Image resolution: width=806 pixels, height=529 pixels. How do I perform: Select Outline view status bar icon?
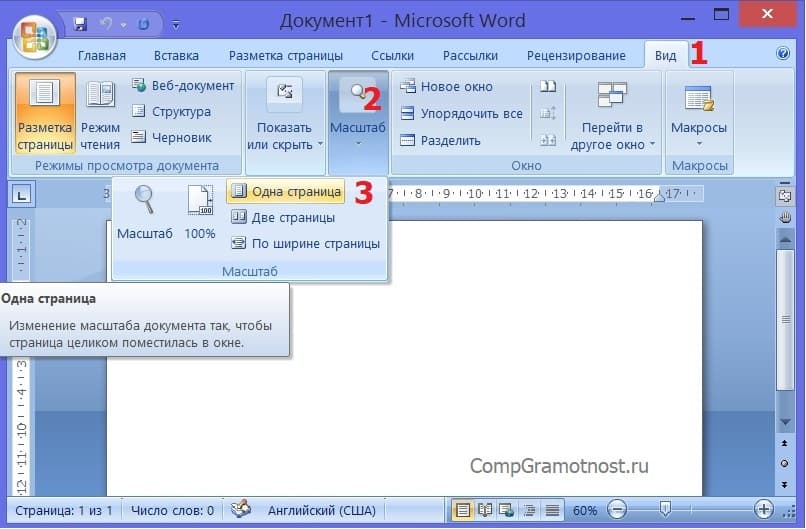click(x=529, y=510)
